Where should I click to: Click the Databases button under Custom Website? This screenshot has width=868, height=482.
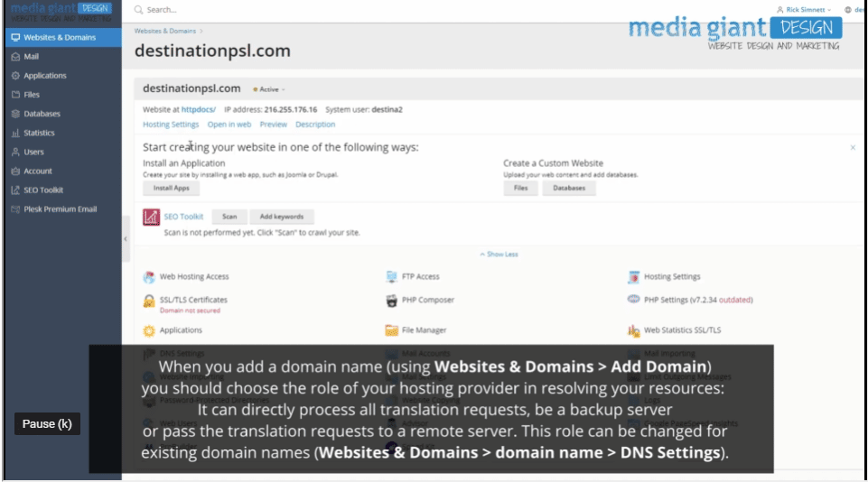tap(568, 188)
